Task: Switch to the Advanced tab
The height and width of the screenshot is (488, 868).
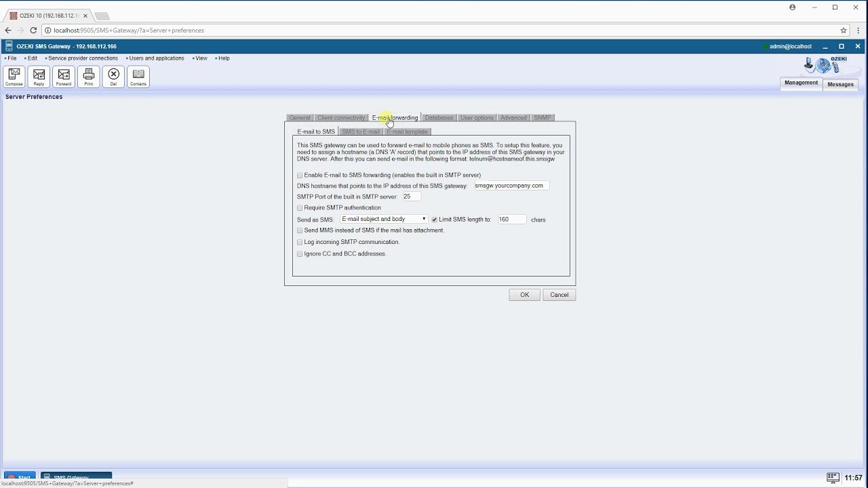Action: coord(513,118)
